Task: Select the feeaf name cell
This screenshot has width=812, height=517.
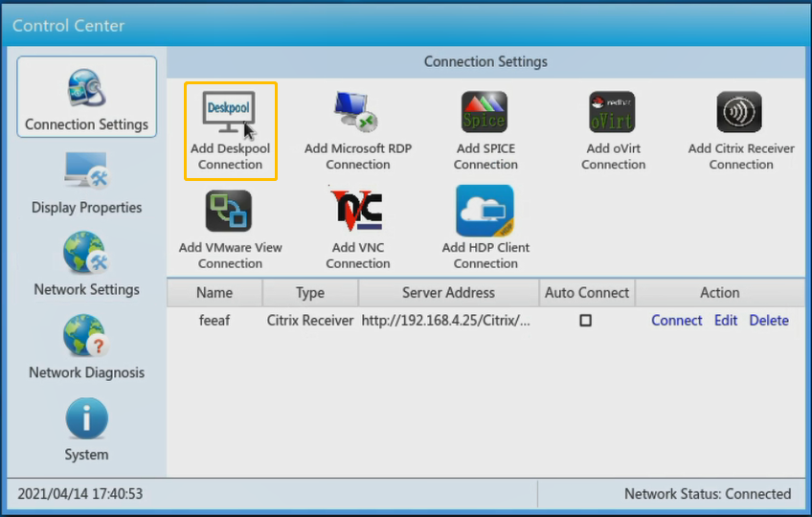Action: [214, 321]
